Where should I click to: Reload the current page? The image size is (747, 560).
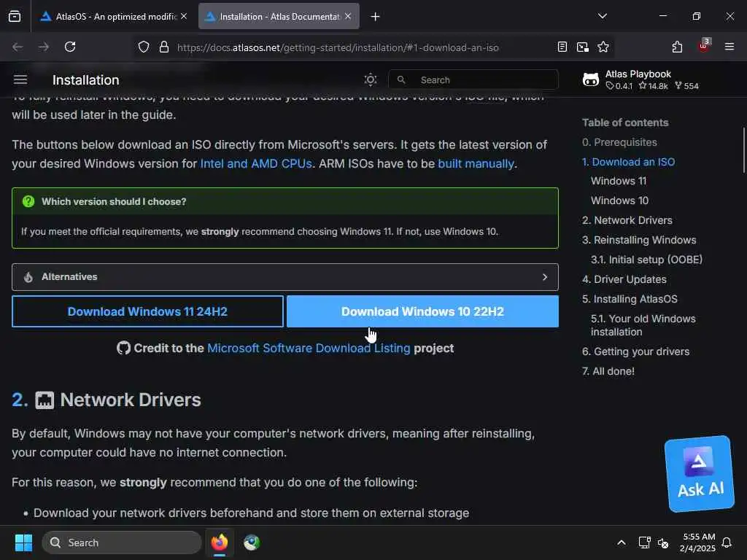pyautogui.click(x=70, y=47)
